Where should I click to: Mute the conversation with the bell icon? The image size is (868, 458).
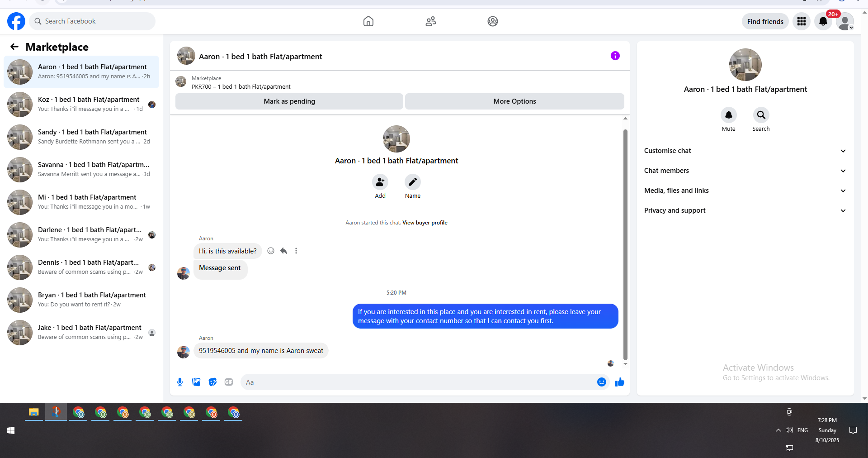point(729,115)
